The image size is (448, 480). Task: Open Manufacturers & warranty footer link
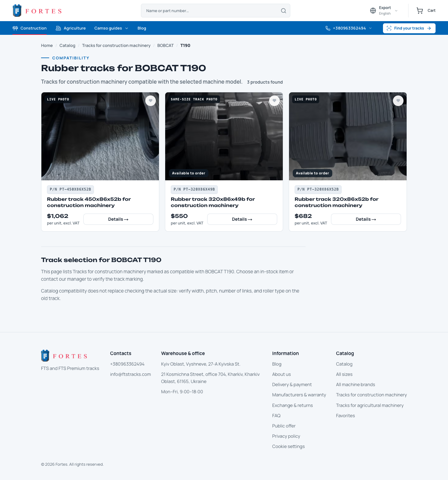(299, 395)
